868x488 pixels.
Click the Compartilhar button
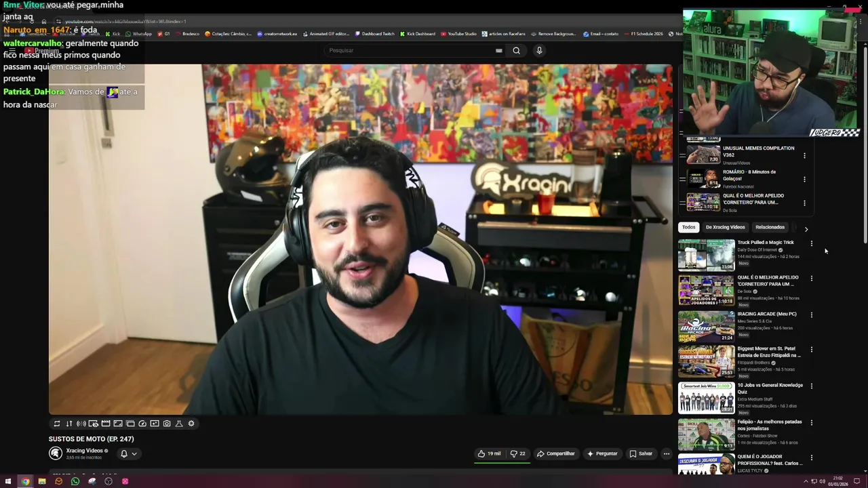(x=555, y=453)
